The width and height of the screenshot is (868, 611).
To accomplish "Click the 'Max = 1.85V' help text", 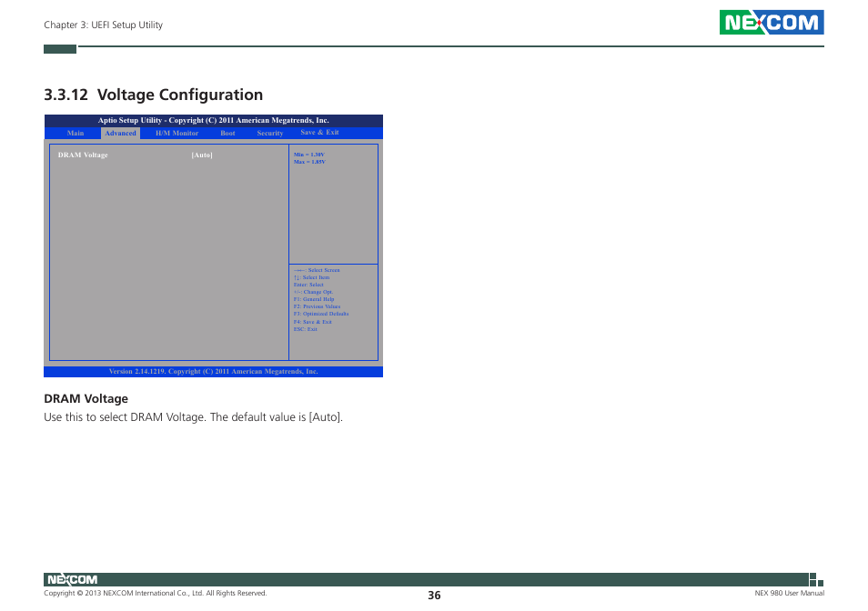I will (309, 162).
